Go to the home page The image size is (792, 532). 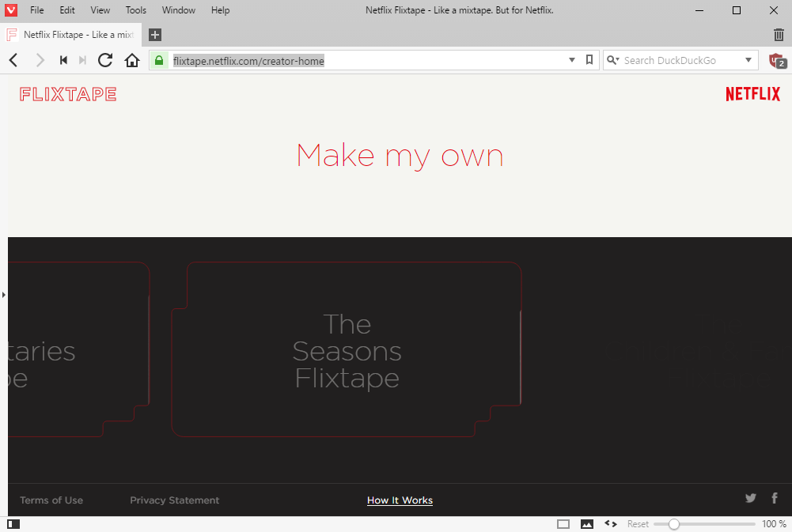pyautogui.click(x=132, y=61)
